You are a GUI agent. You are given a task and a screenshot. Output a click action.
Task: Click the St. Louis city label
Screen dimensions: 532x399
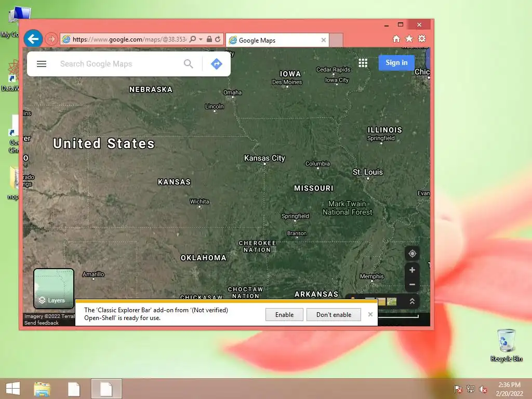(x=367, y=172)
